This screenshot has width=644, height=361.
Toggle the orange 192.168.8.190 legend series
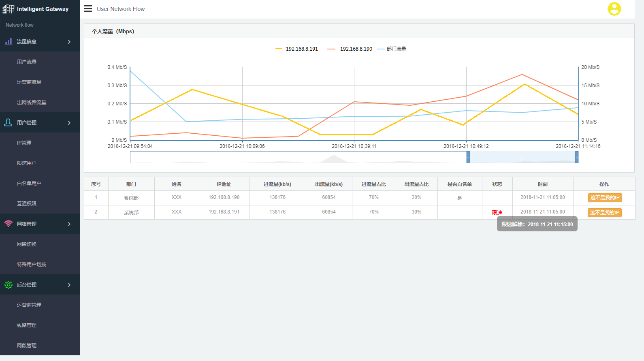click(350, 49)
